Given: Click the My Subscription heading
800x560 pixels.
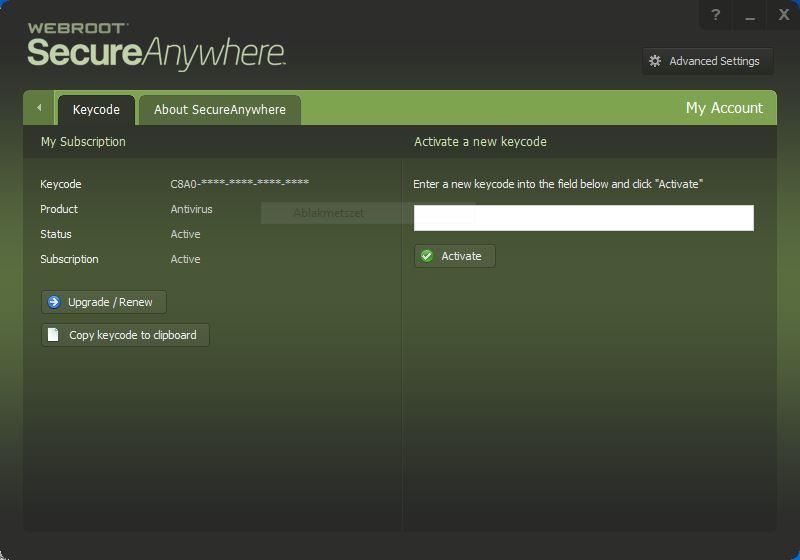Looking at the screenshot, I should [83, 142].
